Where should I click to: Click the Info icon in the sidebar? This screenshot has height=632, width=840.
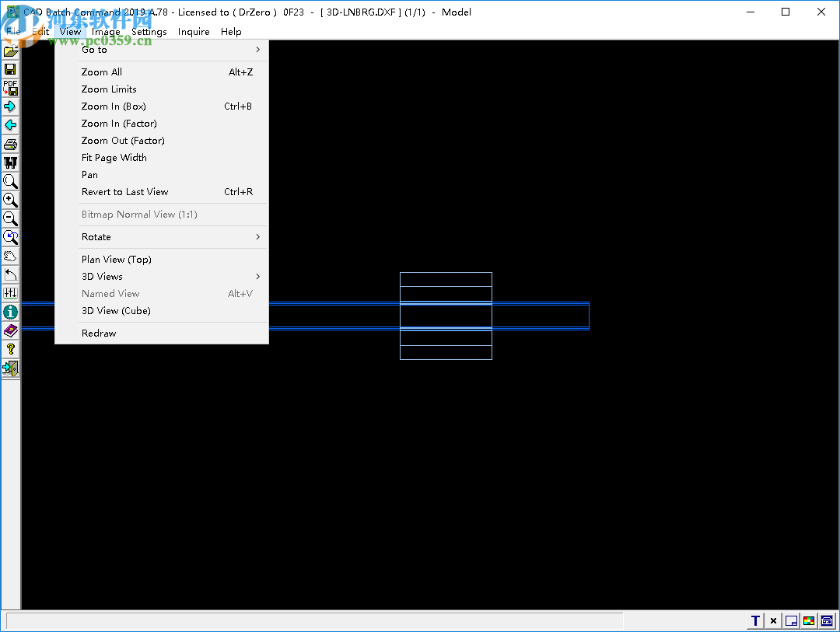point(10,311)
